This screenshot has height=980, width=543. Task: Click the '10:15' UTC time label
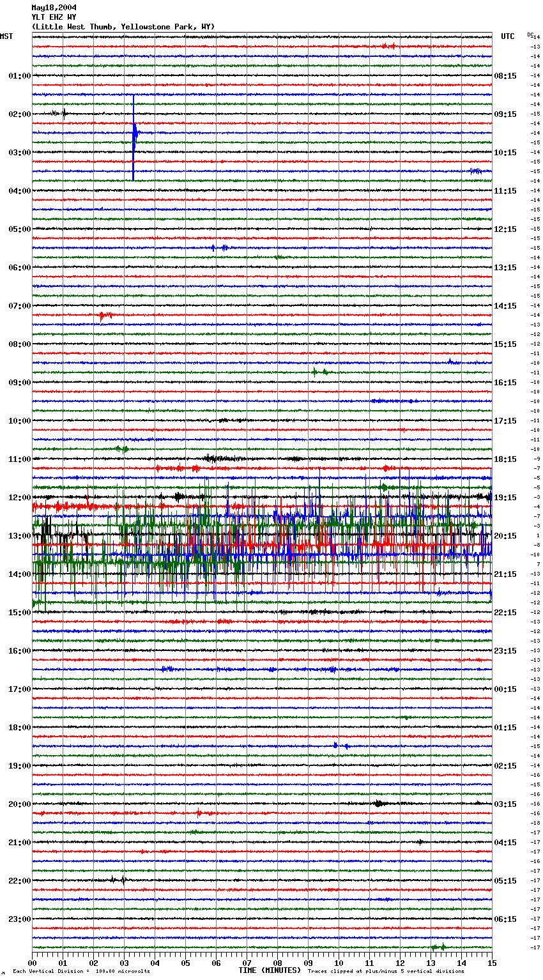click(x=505, y=153)
